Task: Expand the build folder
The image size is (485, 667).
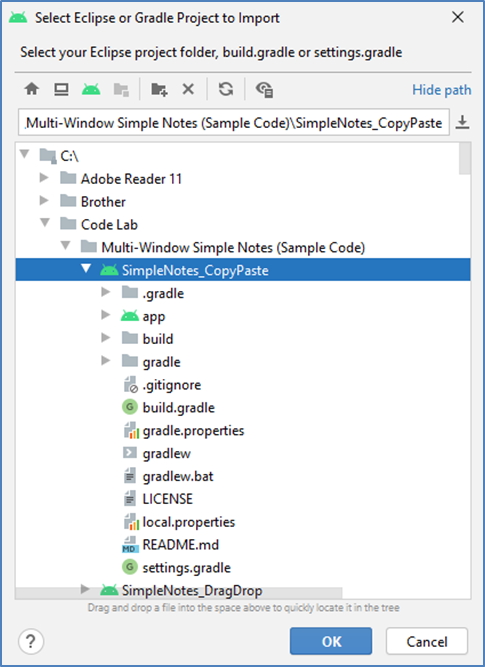Action: (x=106, y=338)
